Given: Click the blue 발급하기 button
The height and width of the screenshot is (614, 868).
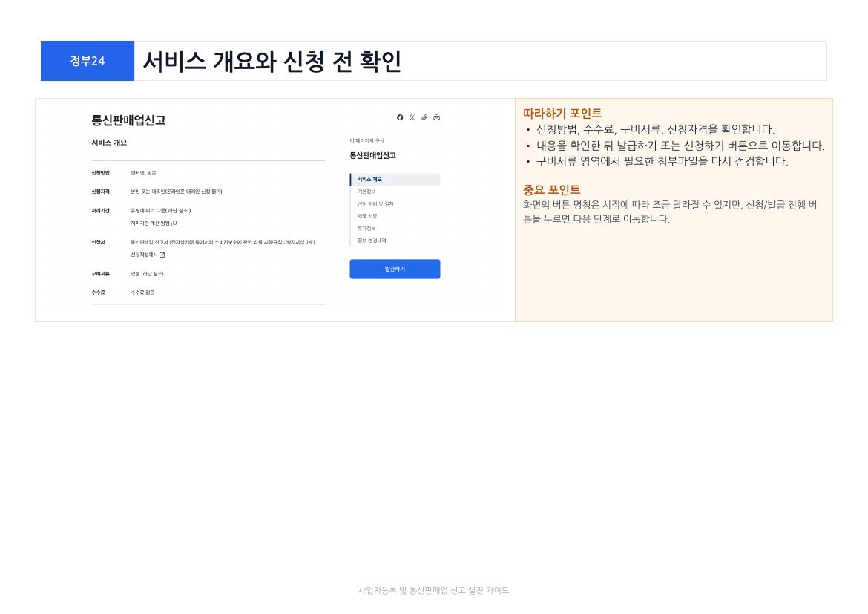Looking at the screenshot, I should pos(395,269).
